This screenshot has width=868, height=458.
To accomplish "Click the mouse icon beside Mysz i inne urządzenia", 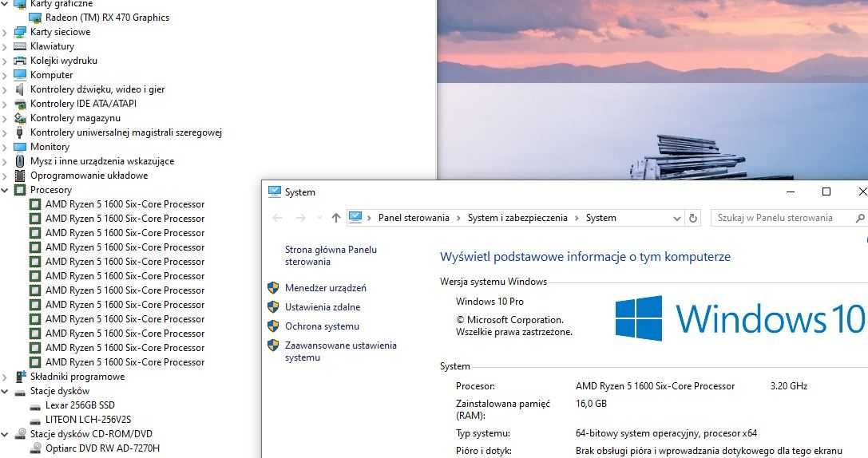I will pyautogui.click(x=20, y=161).
